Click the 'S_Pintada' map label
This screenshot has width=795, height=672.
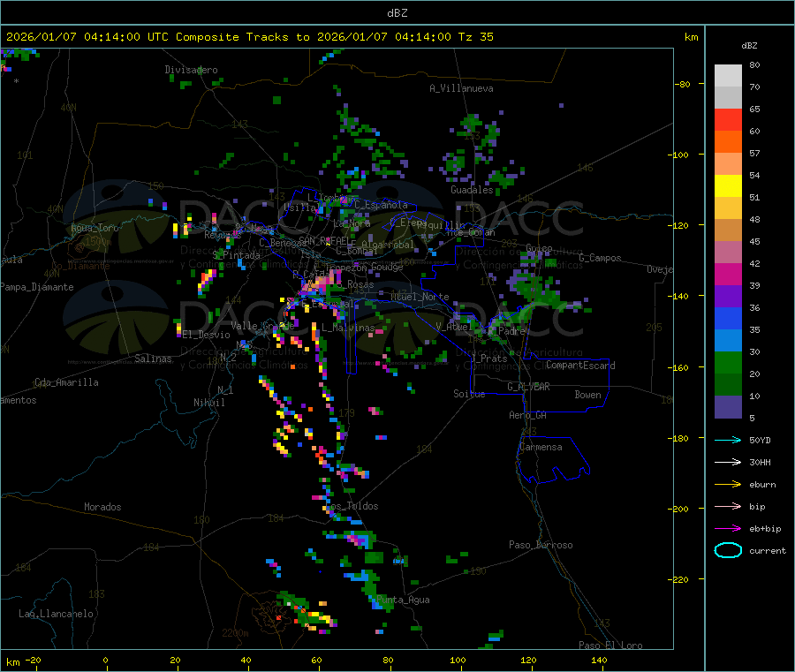click(x=236, y=255)
